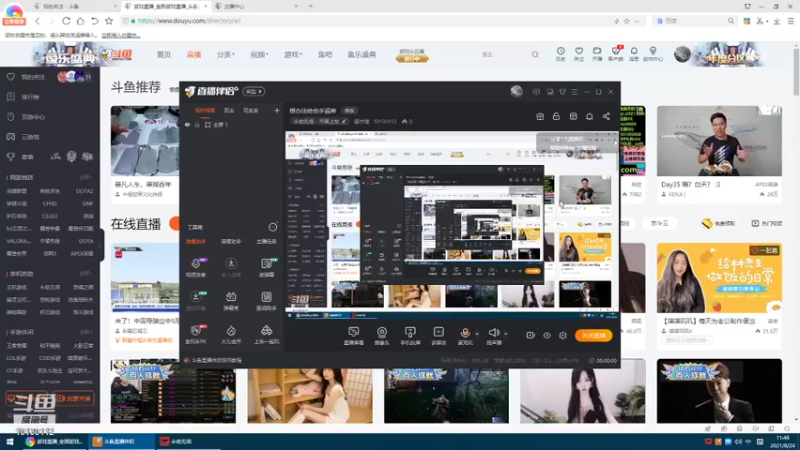Click the orange close-stream button
This screenshot has height=450, width=800.
coord(593,335)
